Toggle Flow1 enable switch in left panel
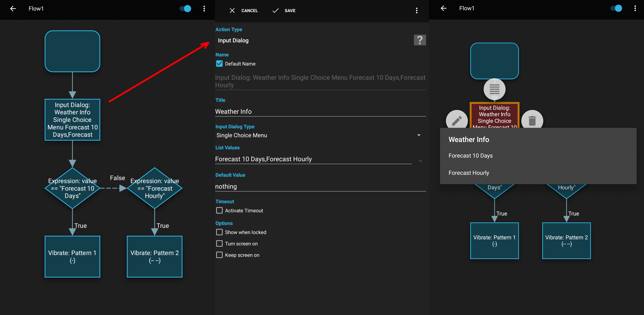 pos(186,9)
